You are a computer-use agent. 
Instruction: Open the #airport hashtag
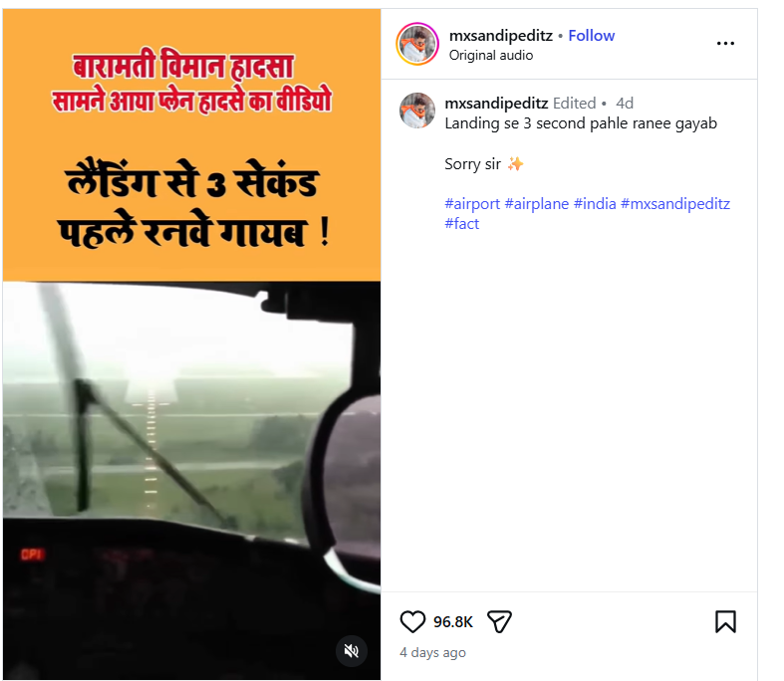(x=472, y=204)
